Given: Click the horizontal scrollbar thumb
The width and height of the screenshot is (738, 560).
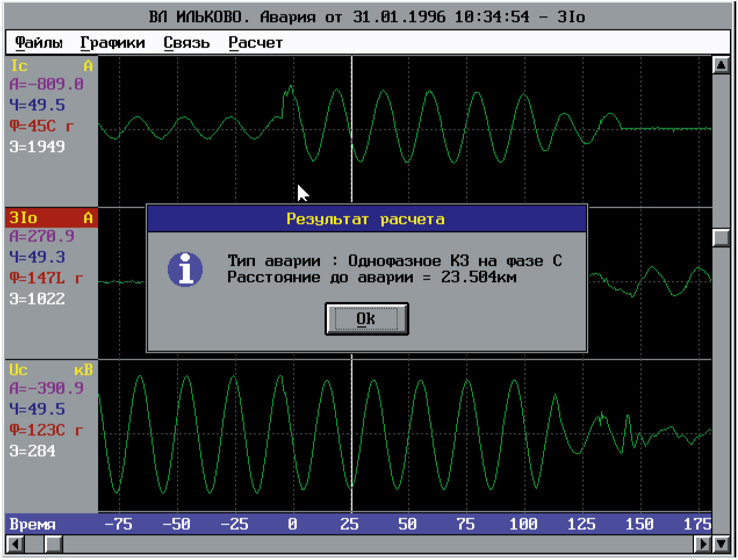Looking at the screenshot, I should (53, 544).
